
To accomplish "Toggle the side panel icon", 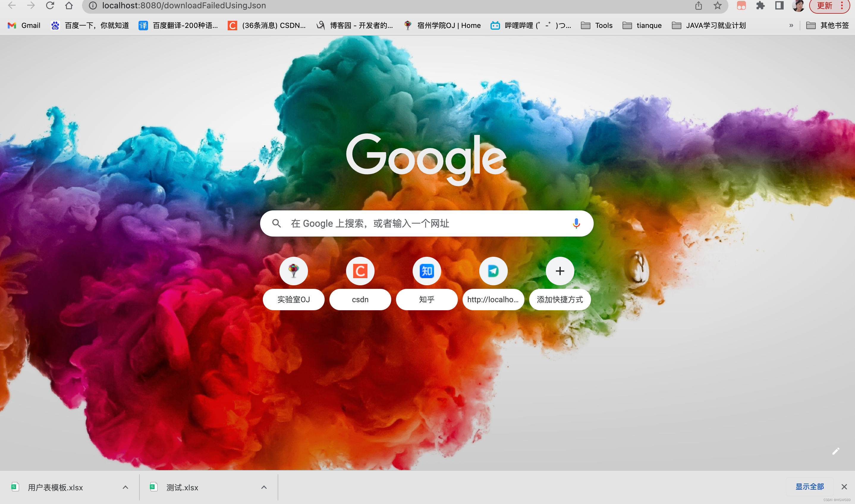I will tap(779, 5).
